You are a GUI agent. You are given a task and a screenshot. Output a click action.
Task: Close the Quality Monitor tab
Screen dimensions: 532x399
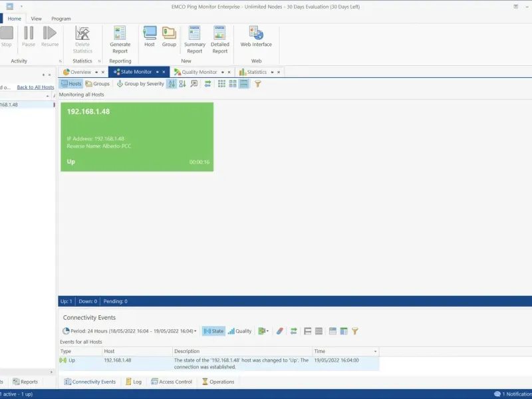(229, 72)
